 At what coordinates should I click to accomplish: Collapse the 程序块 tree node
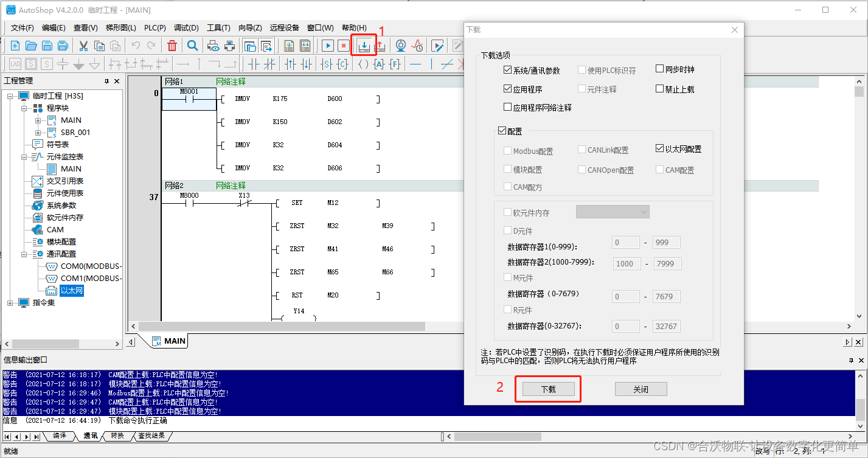coord(24,108)
